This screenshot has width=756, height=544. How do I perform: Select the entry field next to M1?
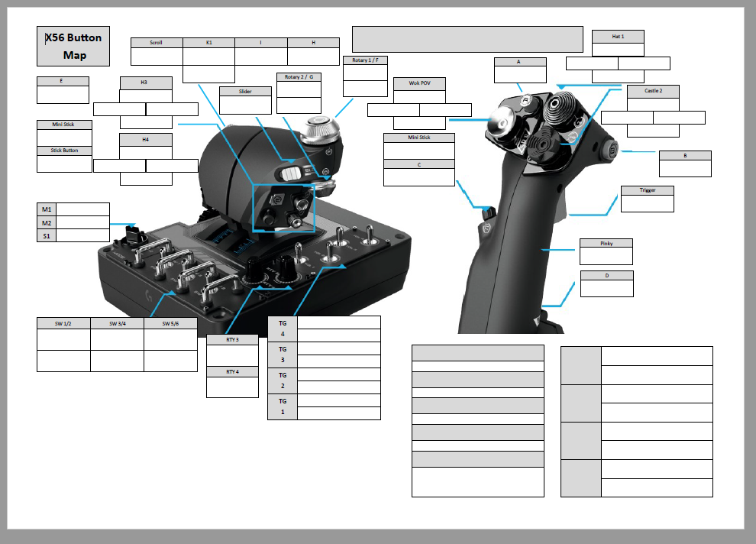click(83, 209)
